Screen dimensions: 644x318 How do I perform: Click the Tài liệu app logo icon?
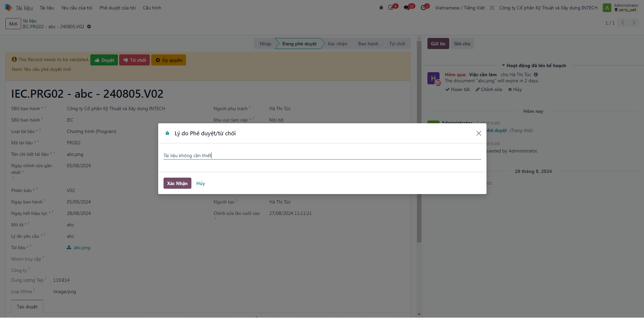tap(8, 7)
